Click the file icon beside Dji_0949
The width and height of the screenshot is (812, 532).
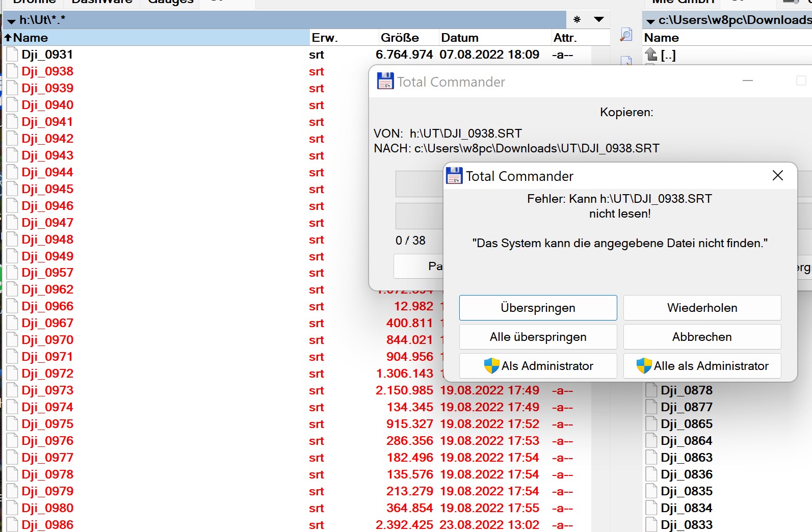(12, 256)
